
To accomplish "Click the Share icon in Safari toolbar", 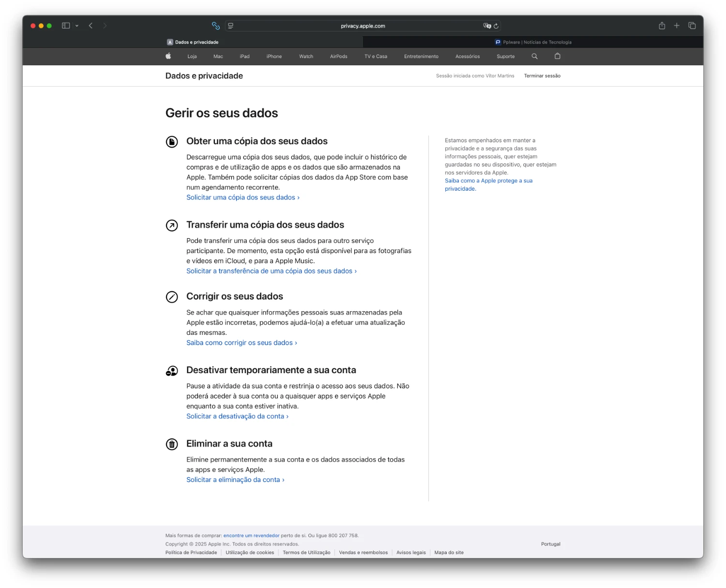I will [x=662, y=26].
